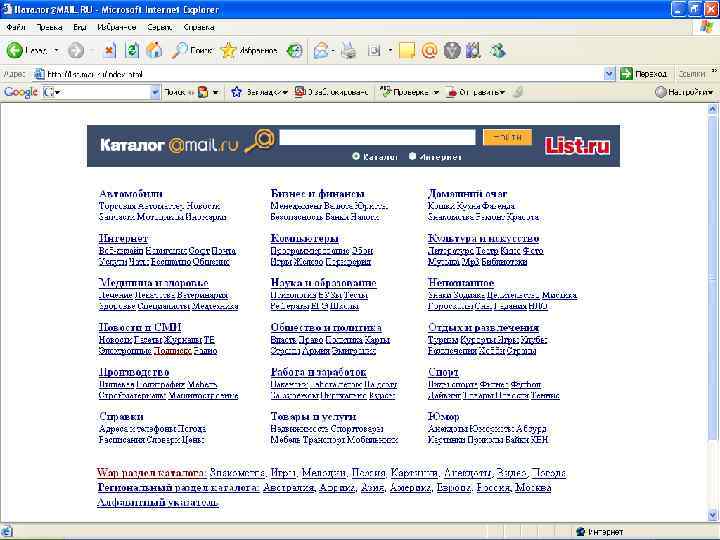This screenshot has width=720, height=540.
Task: Click the orange Найти search button
Action: coord(507,137)
